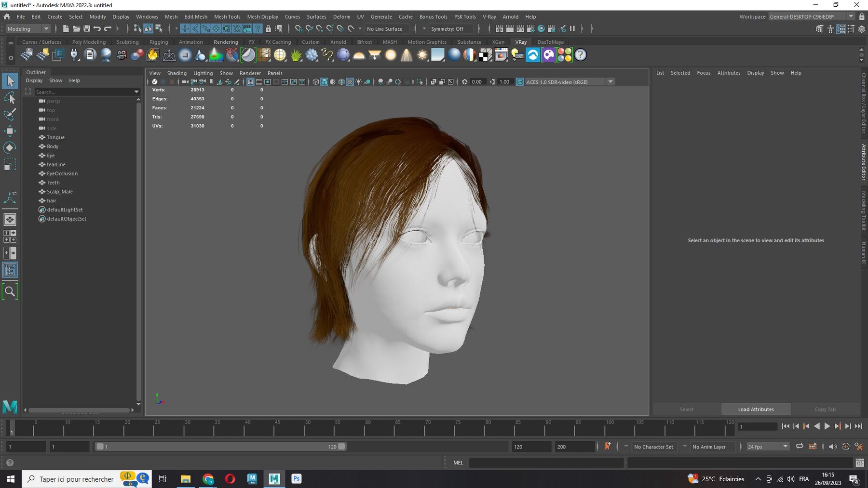Open the search magnifier in the tool box
Image resolution: width=868 pixels, height=488 pixels.
click(10, 291)
